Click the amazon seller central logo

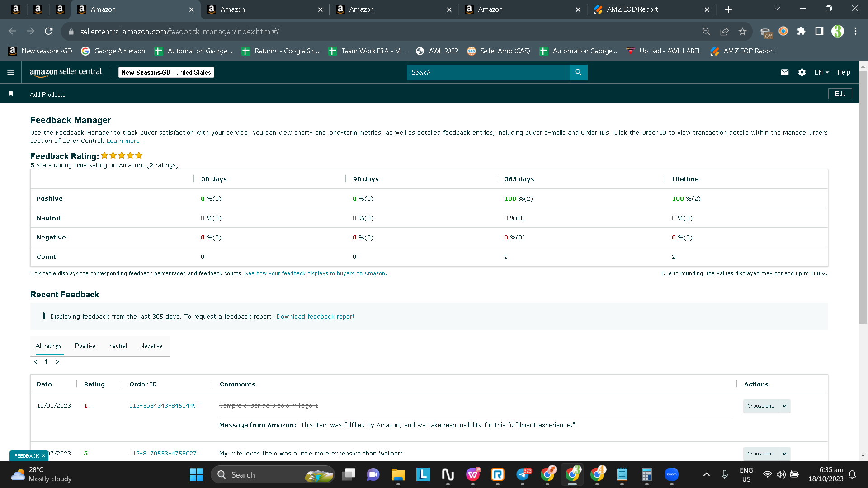pyautogui.click(x=66, y=72)
